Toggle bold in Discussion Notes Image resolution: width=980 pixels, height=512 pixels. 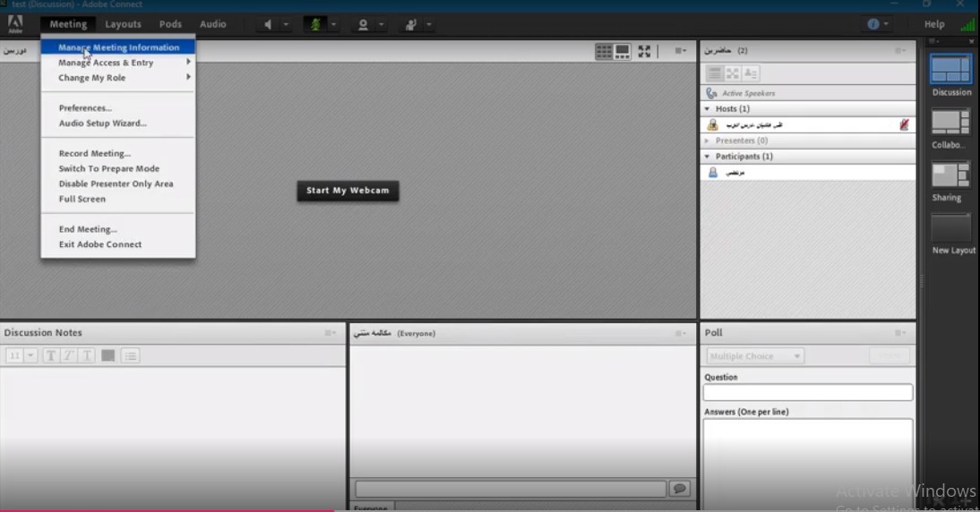pyautogui.click(x=51, y=356)
